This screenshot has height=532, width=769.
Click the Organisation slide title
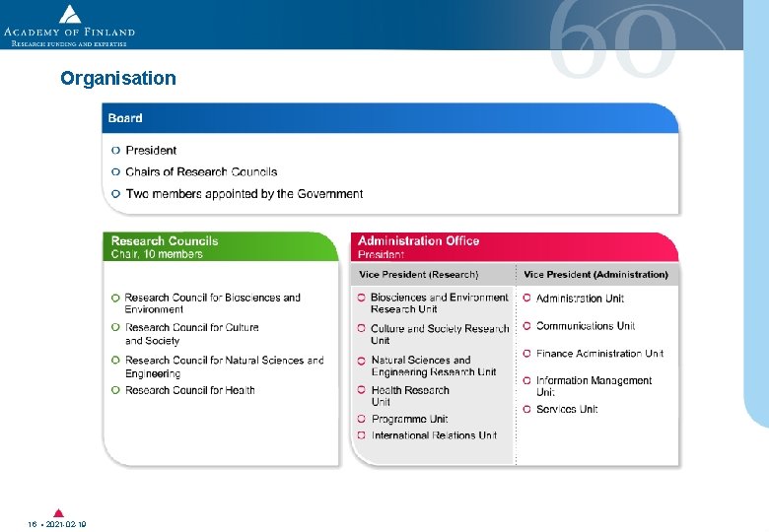[x=118, y=79]
